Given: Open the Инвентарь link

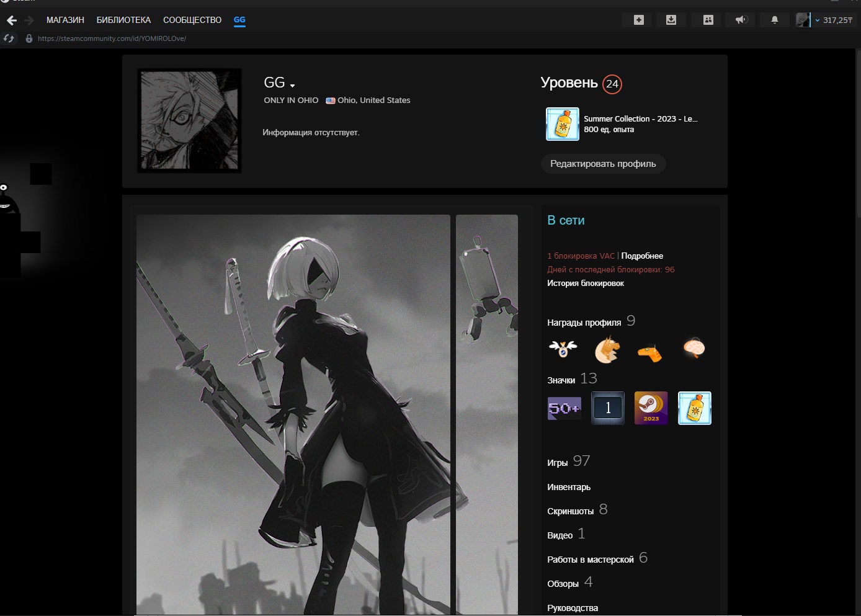Looking at the screenshot, I should [569, 487].
